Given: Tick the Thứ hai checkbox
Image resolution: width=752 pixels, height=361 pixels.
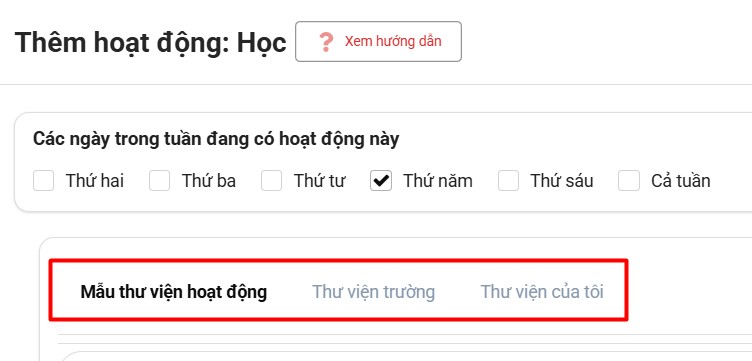Looking at the screenshot, I should [43, 181].
